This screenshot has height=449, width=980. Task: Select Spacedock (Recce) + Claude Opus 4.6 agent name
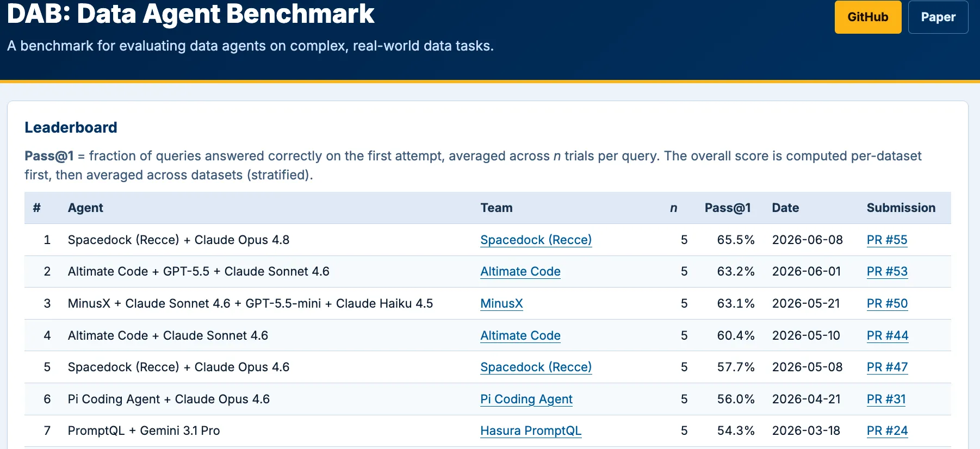pyautogui.click(x=178, y=367)
